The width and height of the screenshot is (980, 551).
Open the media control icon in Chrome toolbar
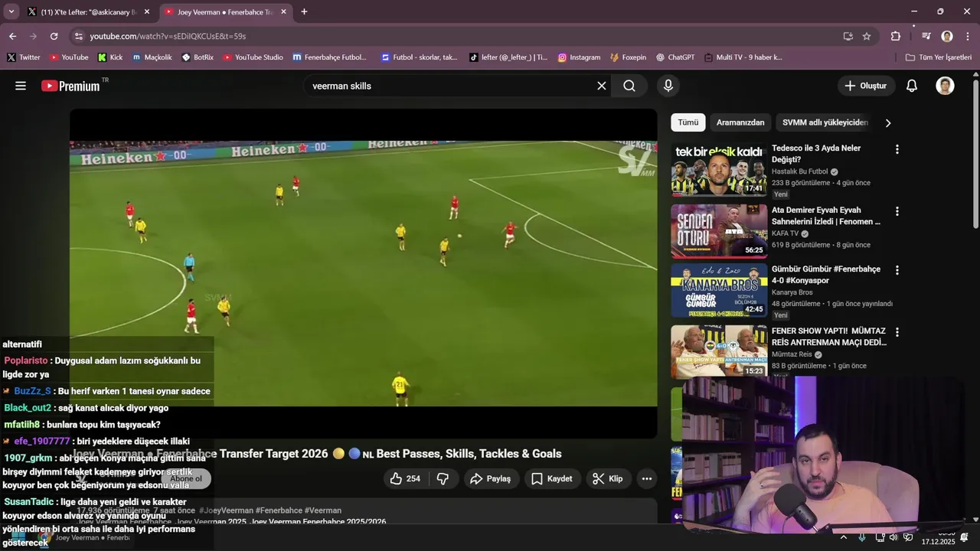tap(926, 36)
